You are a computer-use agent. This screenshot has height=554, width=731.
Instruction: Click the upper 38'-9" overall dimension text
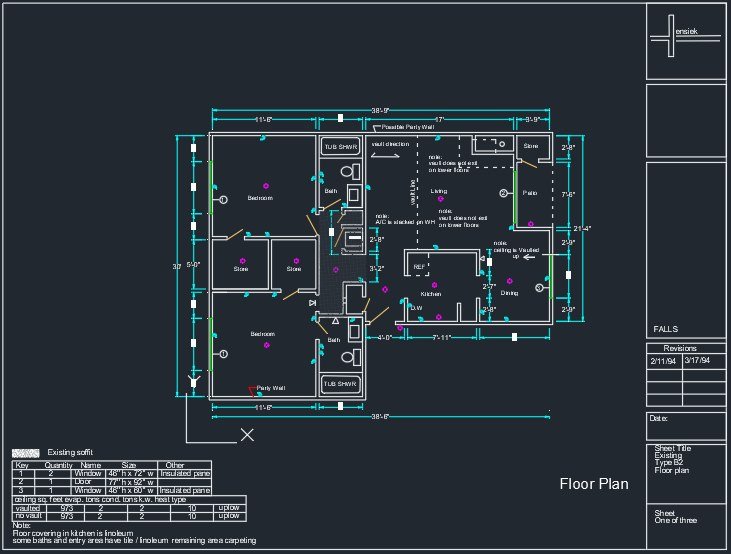pyautogui.click(x=380, y=111)
